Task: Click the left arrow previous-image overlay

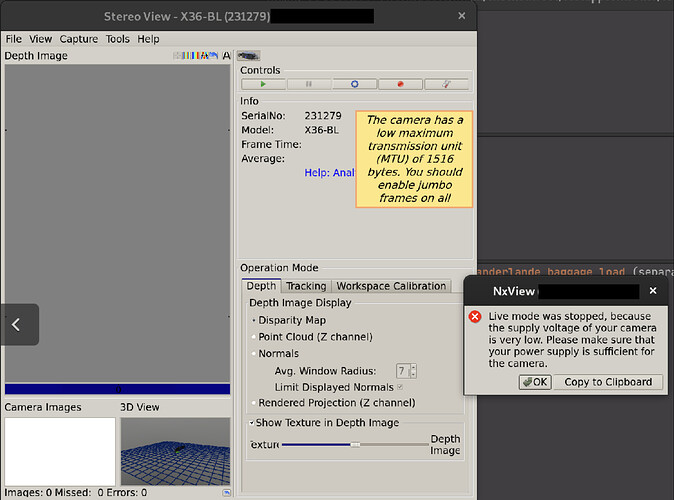Action: [17, 324]
